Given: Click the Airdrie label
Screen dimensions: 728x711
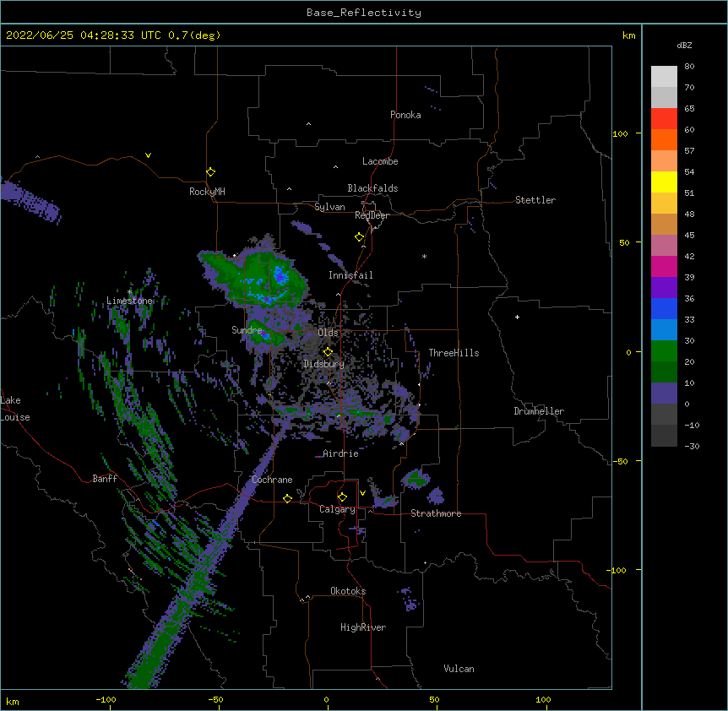Looking at the screenshot, I should [x=340, y=453].
